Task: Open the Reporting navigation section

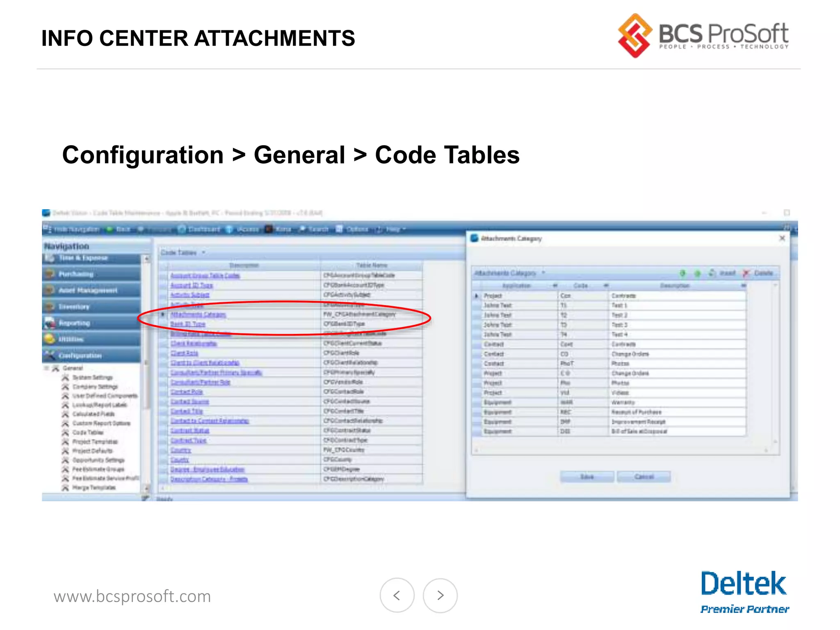Action: pyautogui.click(x=91, y=323)
